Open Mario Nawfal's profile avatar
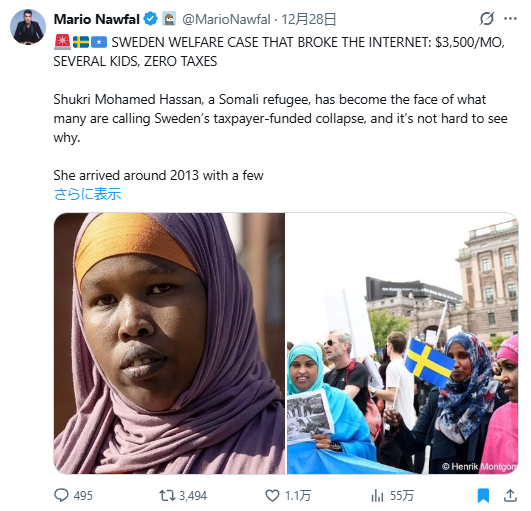The height and width of the screenshot is (511, 531). (28, 27)
